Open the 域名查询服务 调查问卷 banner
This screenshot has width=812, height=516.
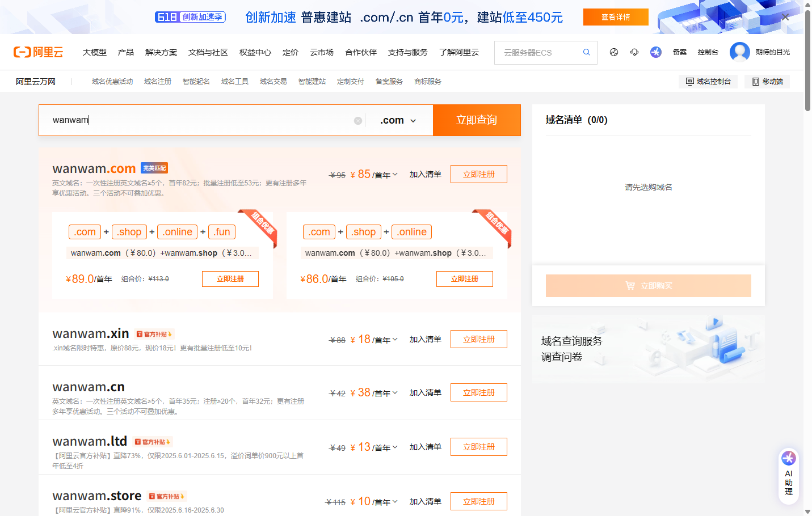(649, 349)
